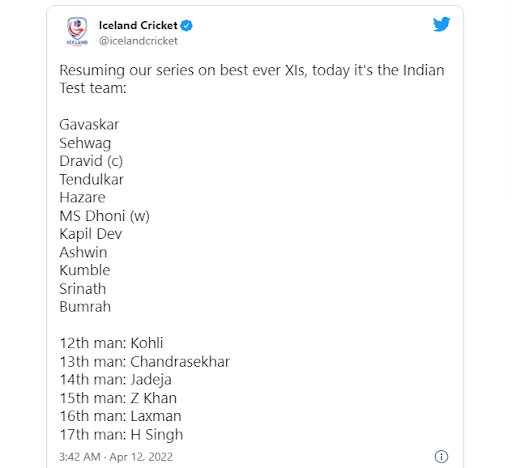Click the Dravid (c) captain line

91,161
